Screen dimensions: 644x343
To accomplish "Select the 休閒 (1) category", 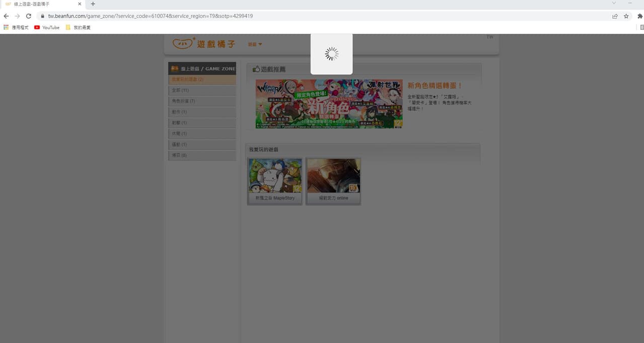I will coord(202,133).
